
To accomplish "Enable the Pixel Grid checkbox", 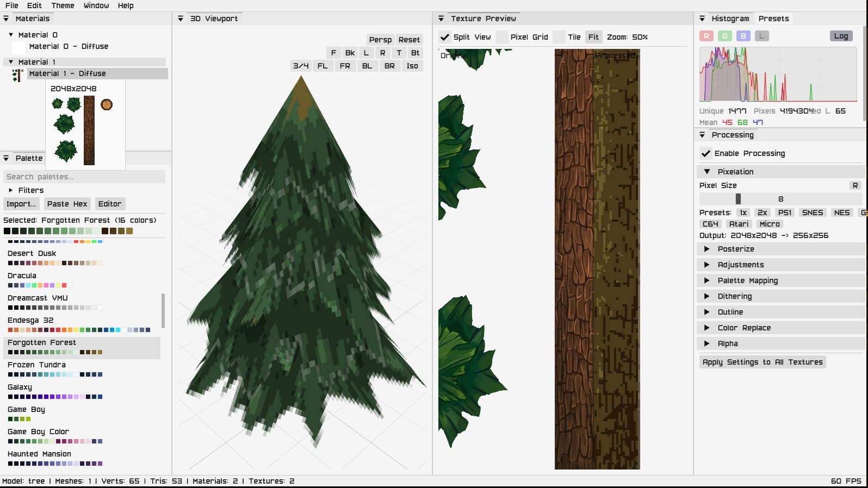I will point(502,37).
